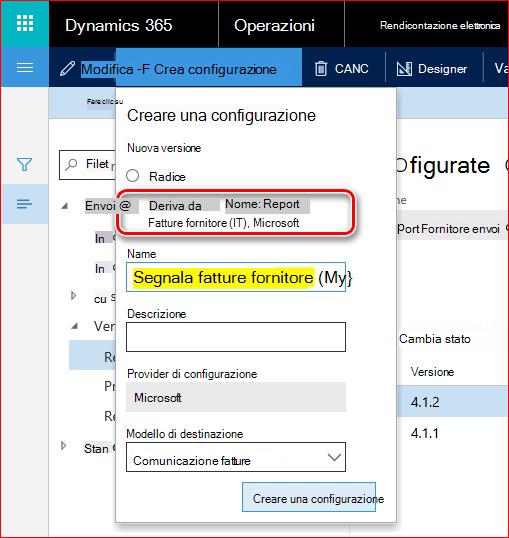The width and height of the screenshot is (509, 538).
Task: Click Crea configurazione in the toolbar
Action: coord(215,69)
